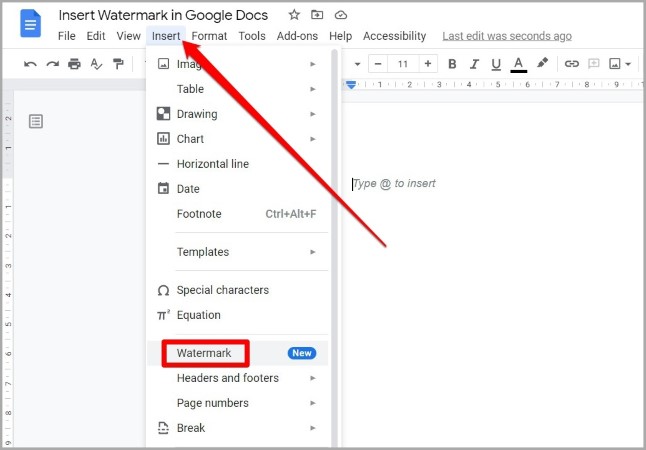Open the document outline icon
This screenshot has width=646, height=450.
(x=36, y=122)
